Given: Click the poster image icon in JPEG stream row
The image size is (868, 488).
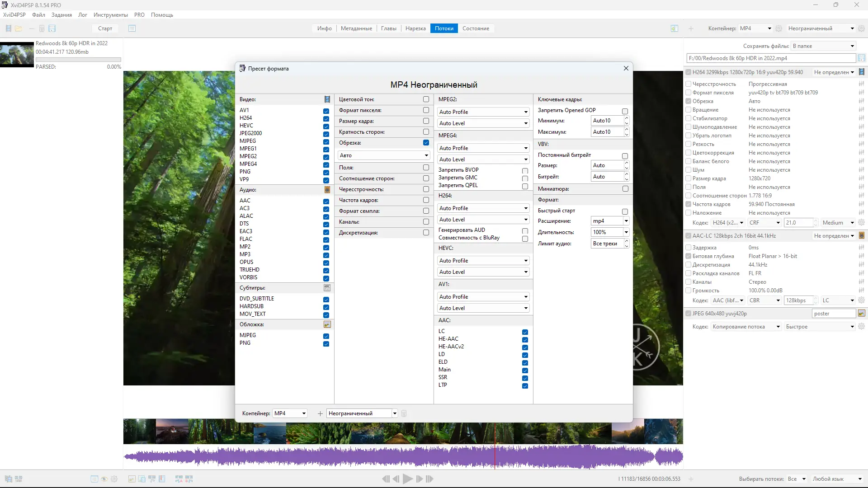Looking at the screenshot, I should click(861, 314).
